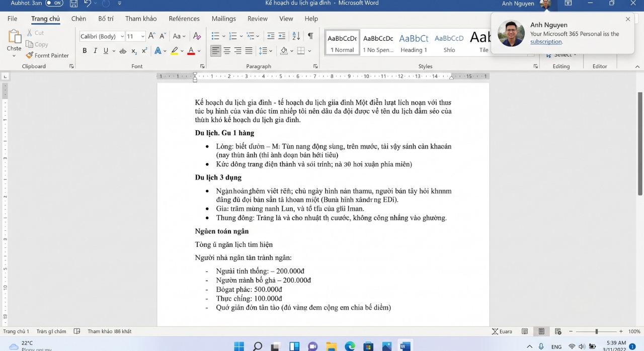The height and width of the screenshot is (351, 644).
Task: Click the Bullets list icon
Action: pyautogui.click(x=215, y=36)
